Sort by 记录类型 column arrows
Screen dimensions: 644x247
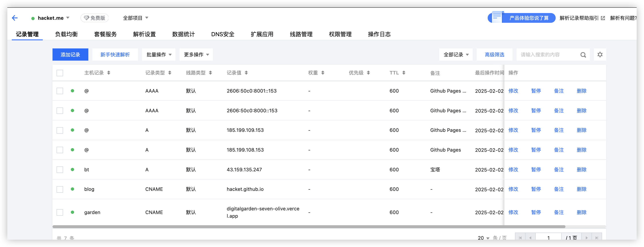(170, 73)
